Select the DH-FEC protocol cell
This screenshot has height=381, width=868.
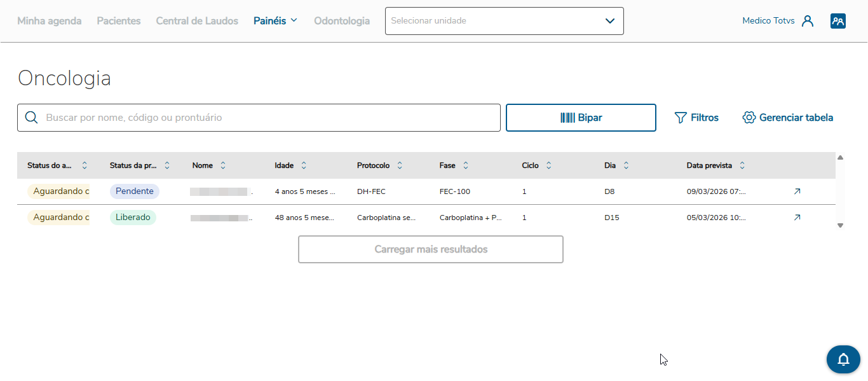click(x=371, y=191)
